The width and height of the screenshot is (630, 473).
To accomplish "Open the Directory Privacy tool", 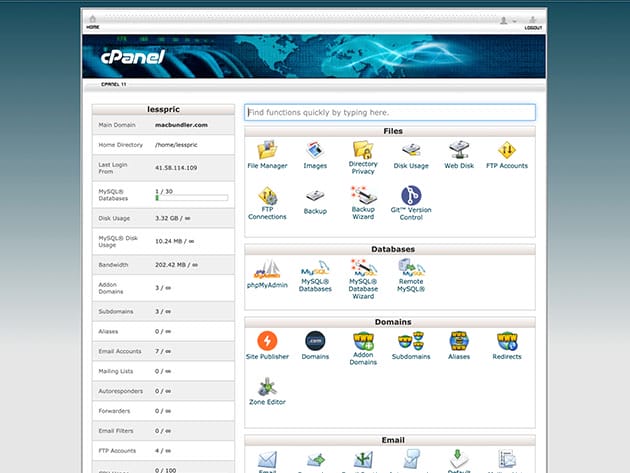I will [x=363, y=151].
